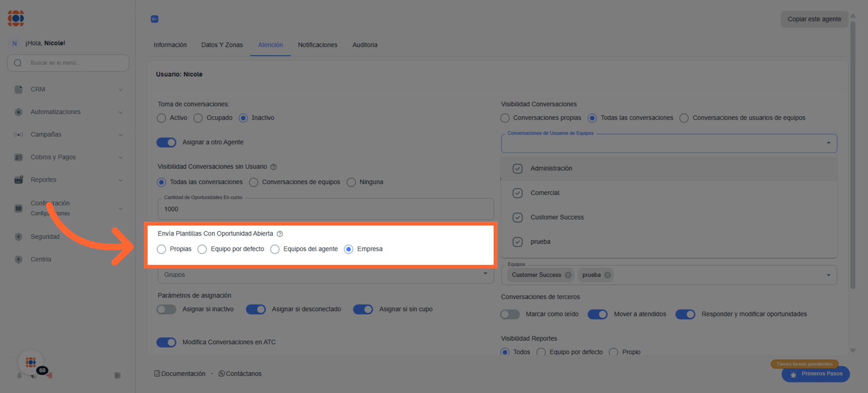Image resolution: width=868 pixels, height=393 pixels.
Task: Switch to the Notificaciones tab
Action: coord(318,45)
